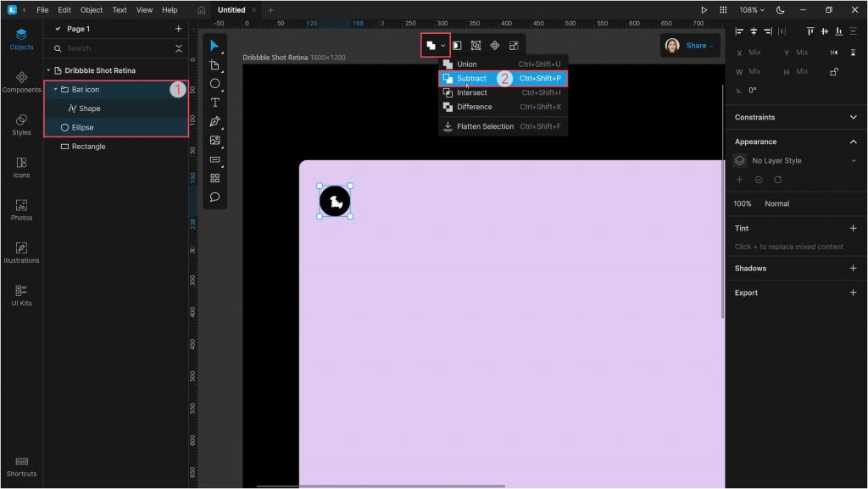The image size is (868, 489).
Task: Align selection vertical centers
Action: click(824, 31)
